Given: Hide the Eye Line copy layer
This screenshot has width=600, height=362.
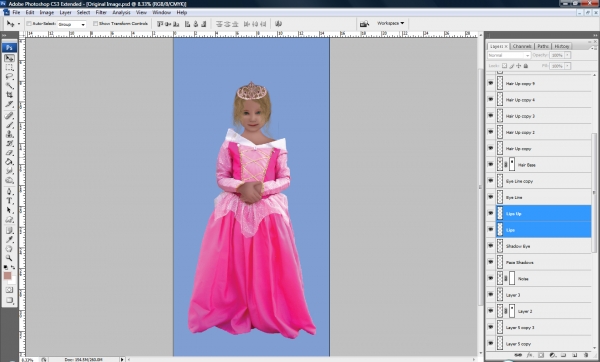Looking at the screenshot, I should click(491, 181).
